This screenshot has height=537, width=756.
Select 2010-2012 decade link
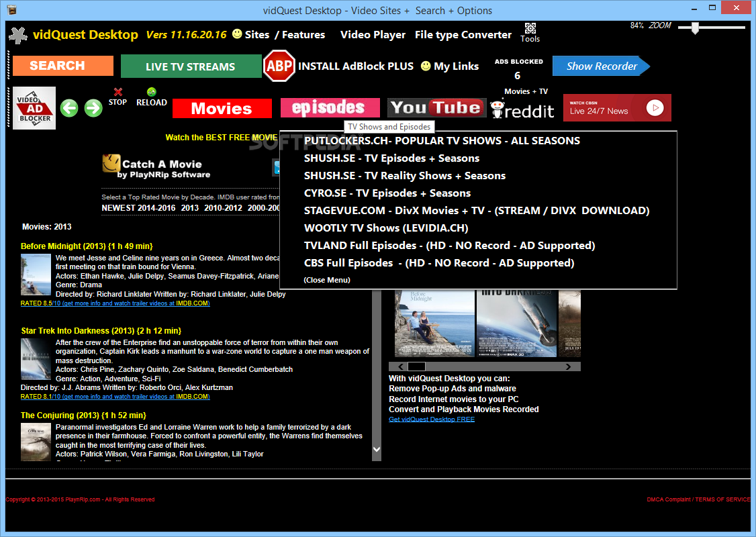pos(223,208)
